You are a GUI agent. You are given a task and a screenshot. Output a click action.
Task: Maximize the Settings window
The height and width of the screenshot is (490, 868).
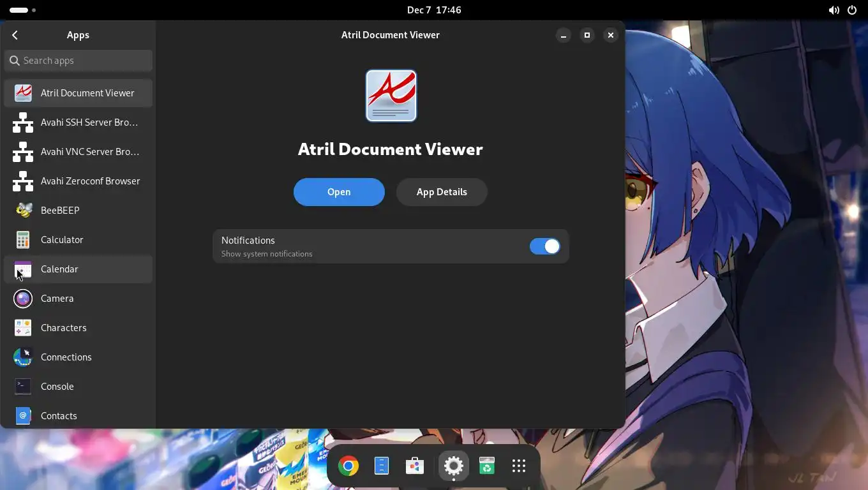[587, 35]
